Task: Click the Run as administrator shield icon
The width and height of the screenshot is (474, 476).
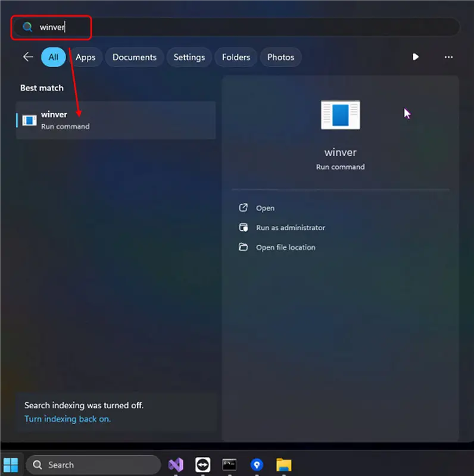Action: 243,227
